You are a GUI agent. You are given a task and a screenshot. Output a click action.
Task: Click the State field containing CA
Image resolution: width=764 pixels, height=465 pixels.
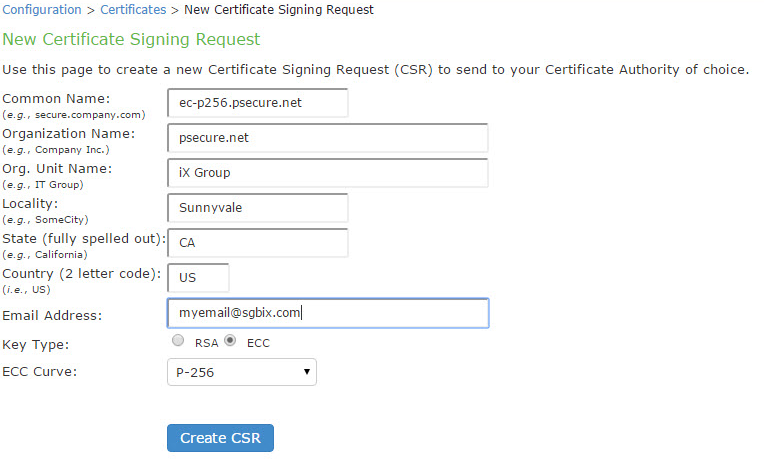click(x=257, y=243)
